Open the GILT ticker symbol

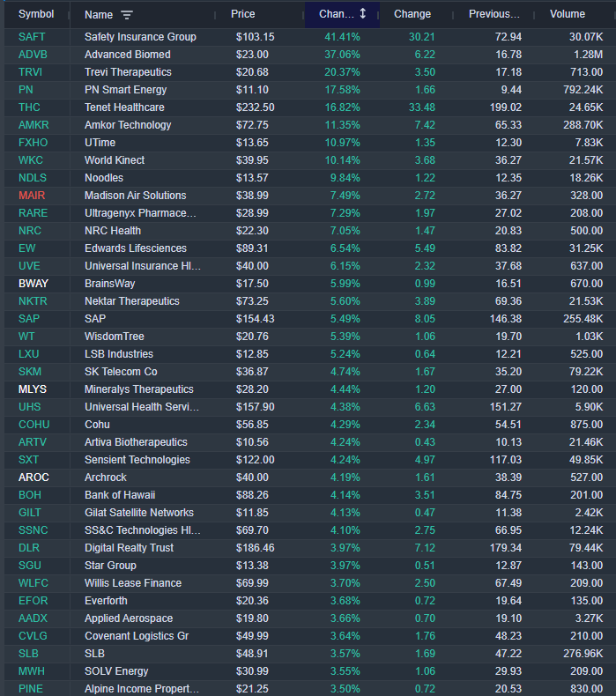30,513
